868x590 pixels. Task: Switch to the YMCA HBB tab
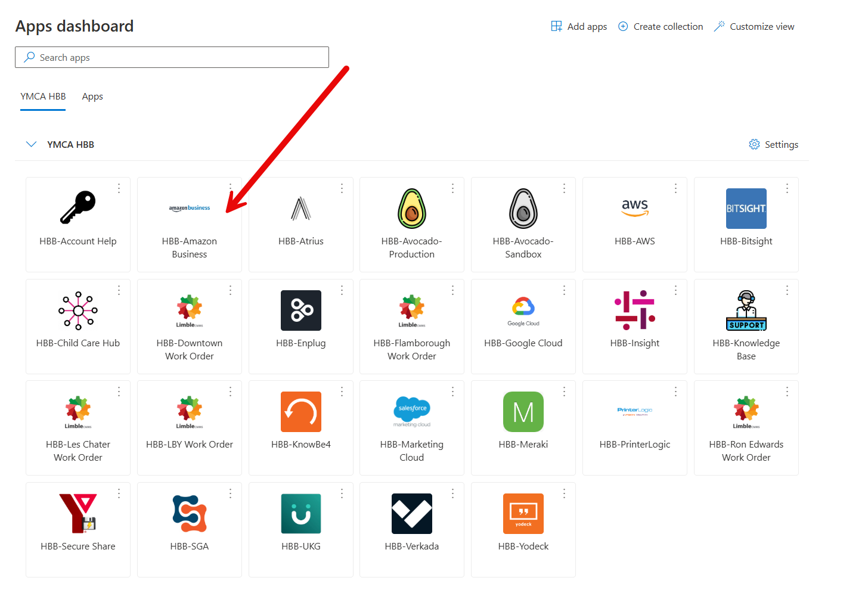click(x=43, y=97)
